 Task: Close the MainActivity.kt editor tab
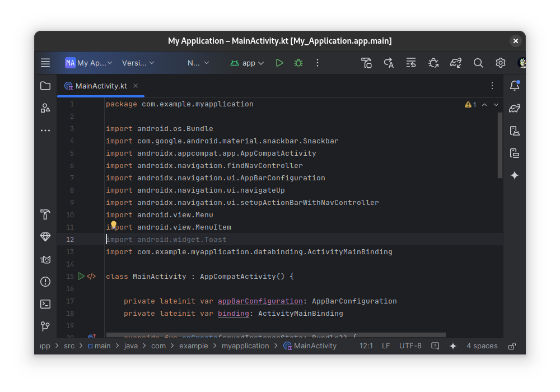134,86
